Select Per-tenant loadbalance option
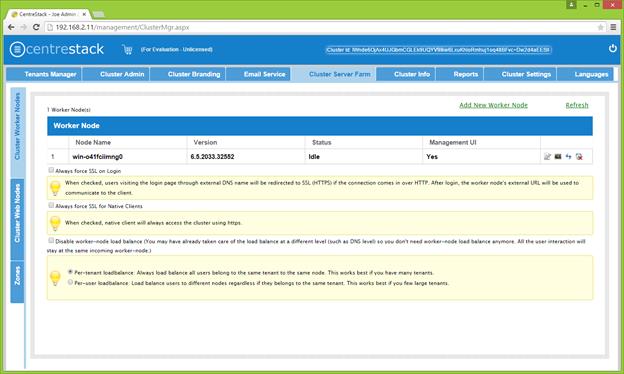The image size is (624, 374). [70, 272]
